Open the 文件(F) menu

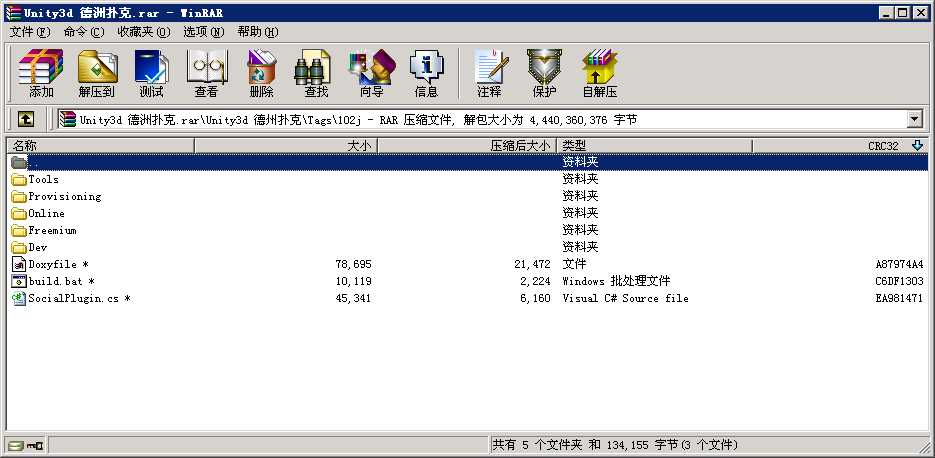tap(30, 32)
